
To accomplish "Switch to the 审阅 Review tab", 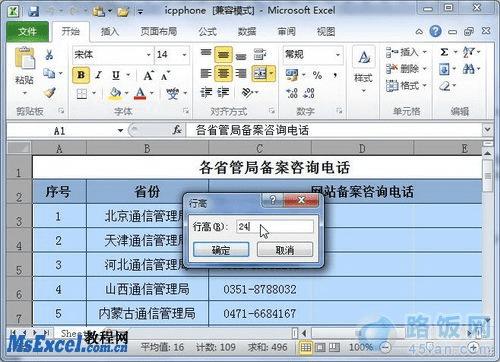I will tap(287, 32).
